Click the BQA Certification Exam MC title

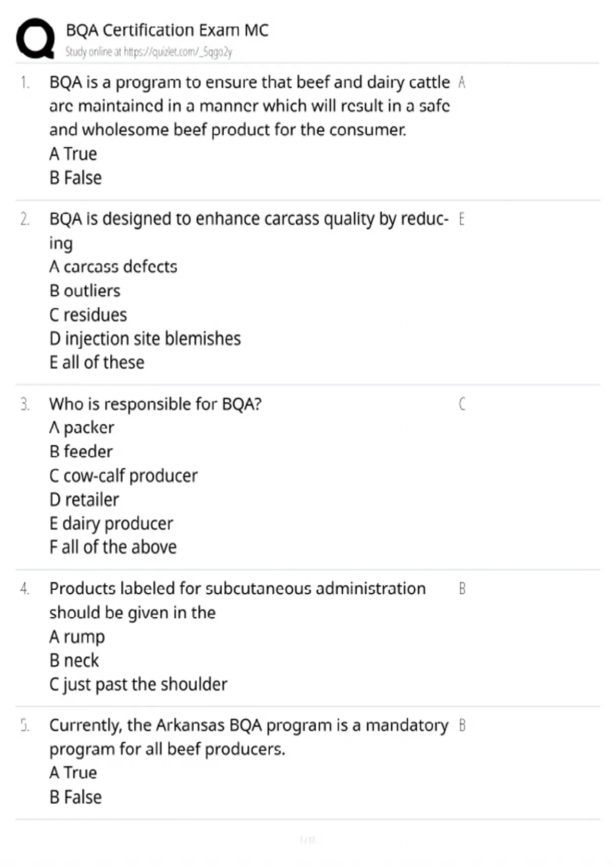click(x=167, y=30)
